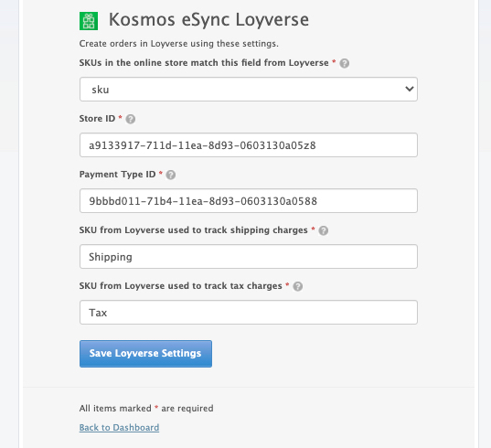Click the 'All items marked are required' note

[146, 409]
